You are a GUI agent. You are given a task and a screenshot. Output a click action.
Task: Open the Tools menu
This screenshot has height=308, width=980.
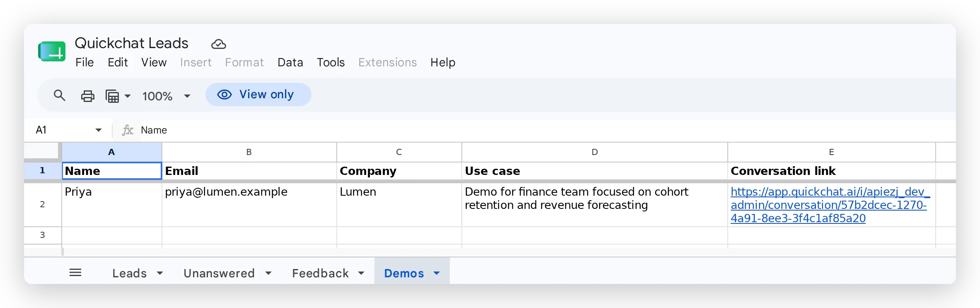point(331,63)
